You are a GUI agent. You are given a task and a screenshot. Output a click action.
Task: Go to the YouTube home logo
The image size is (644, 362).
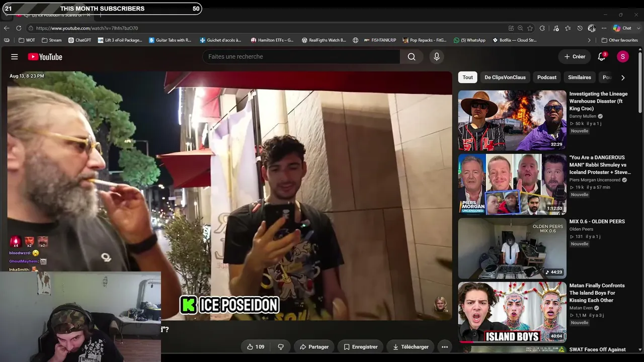pos(45,57)
